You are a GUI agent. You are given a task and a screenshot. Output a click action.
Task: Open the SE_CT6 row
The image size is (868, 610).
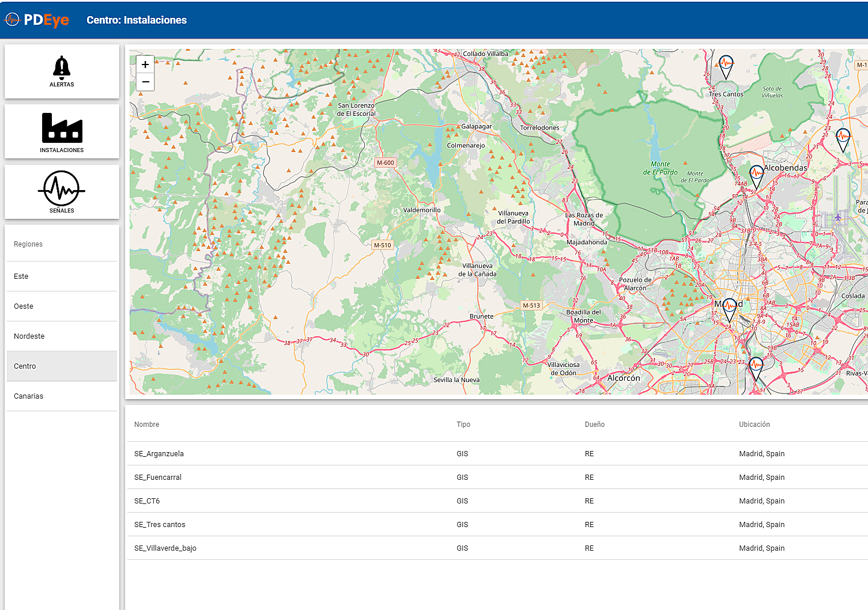pos(497,501)
